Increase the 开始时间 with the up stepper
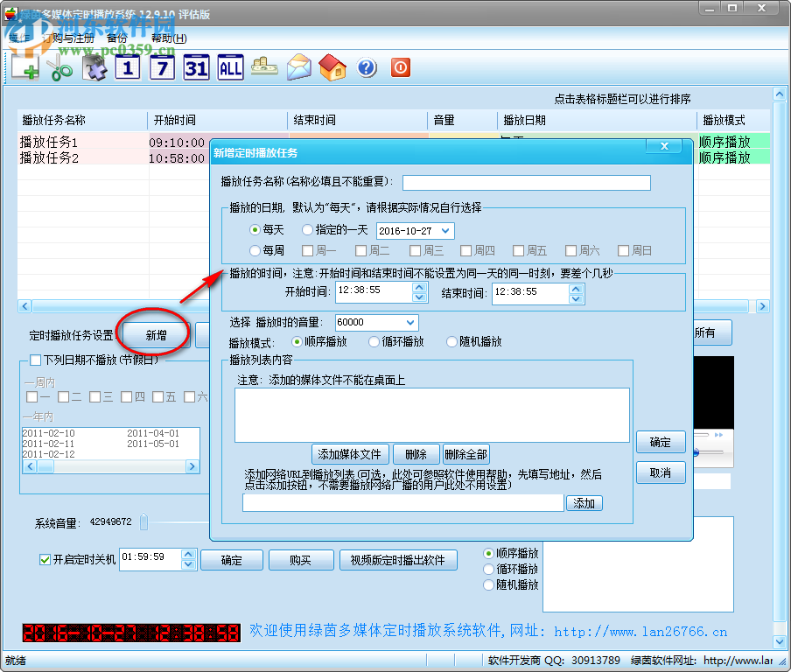This screenshot has height=672, width=791. (417, 286)
